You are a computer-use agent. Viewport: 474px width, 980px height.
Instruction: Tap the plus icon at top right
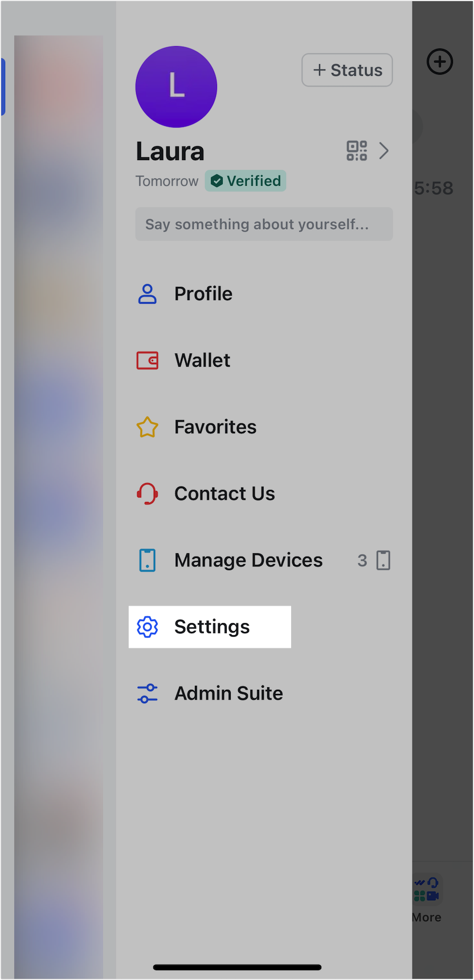point(440,62)
